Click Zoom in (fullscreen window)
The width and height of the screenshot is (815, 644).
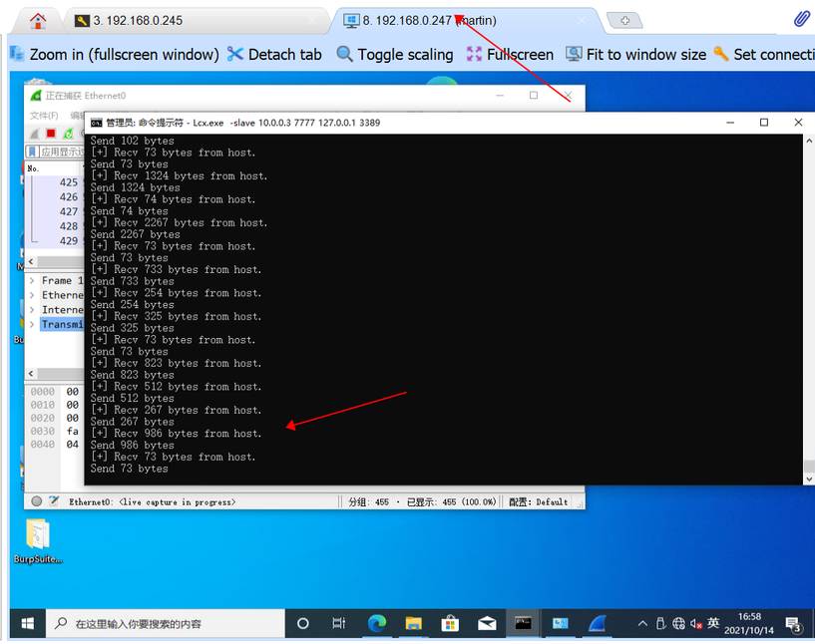click(x=114, y=54)
